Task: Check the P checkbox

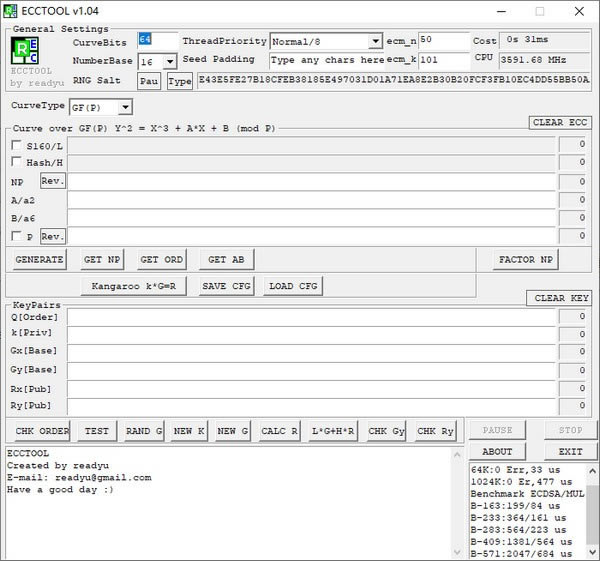Action: 17,236
